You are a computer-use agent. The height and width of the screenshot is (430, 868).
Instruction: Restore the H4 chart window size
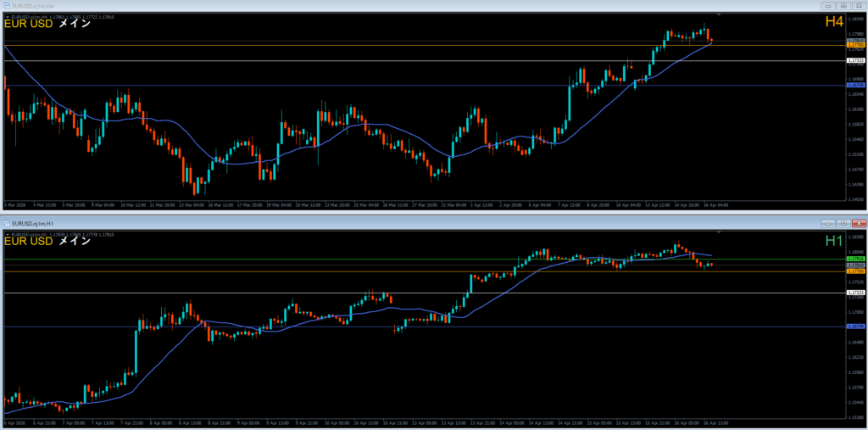coord(843,6)
